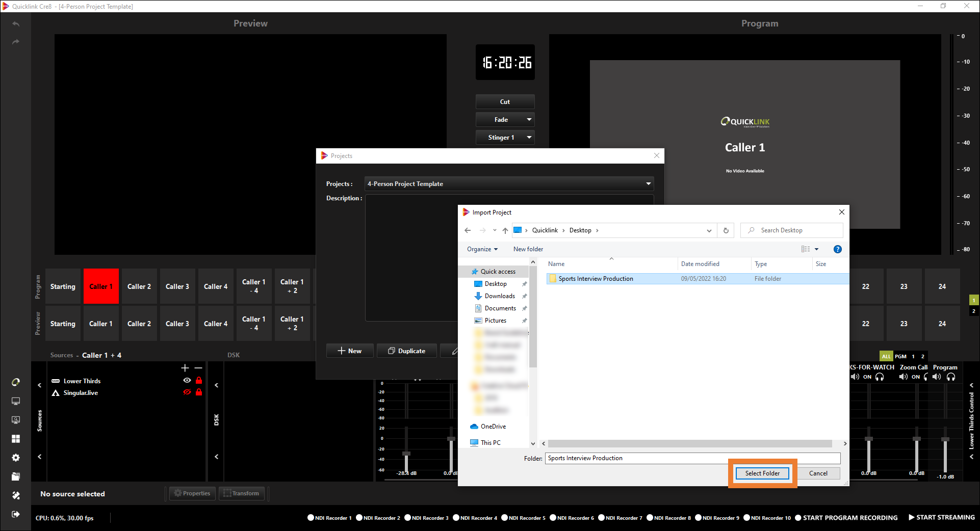Go up one folder level

[x=505, y=230]
